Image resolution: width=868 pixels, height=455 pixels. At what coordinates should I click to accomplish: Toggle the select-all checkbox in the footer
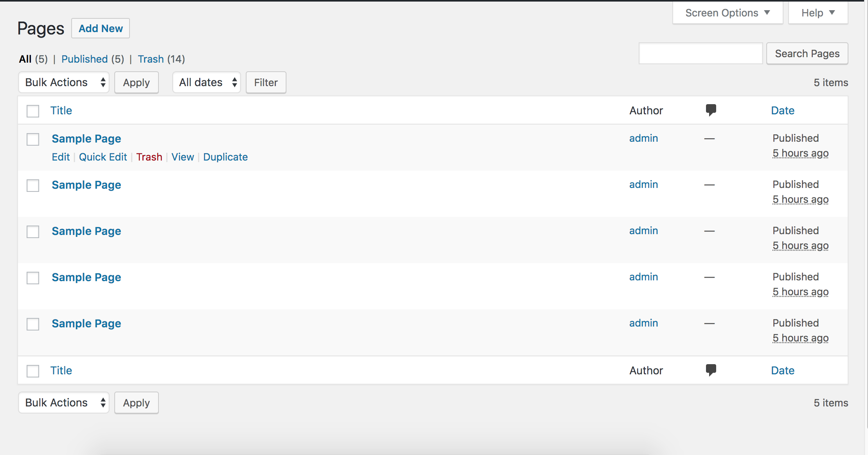[33, 371]
